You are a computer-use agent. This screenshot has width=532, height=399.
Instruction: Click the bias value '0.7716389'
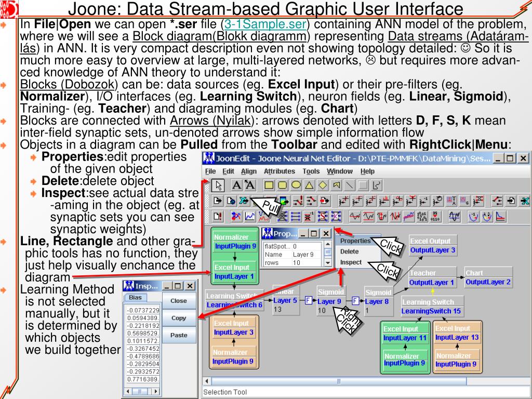[x=143, y=379]
